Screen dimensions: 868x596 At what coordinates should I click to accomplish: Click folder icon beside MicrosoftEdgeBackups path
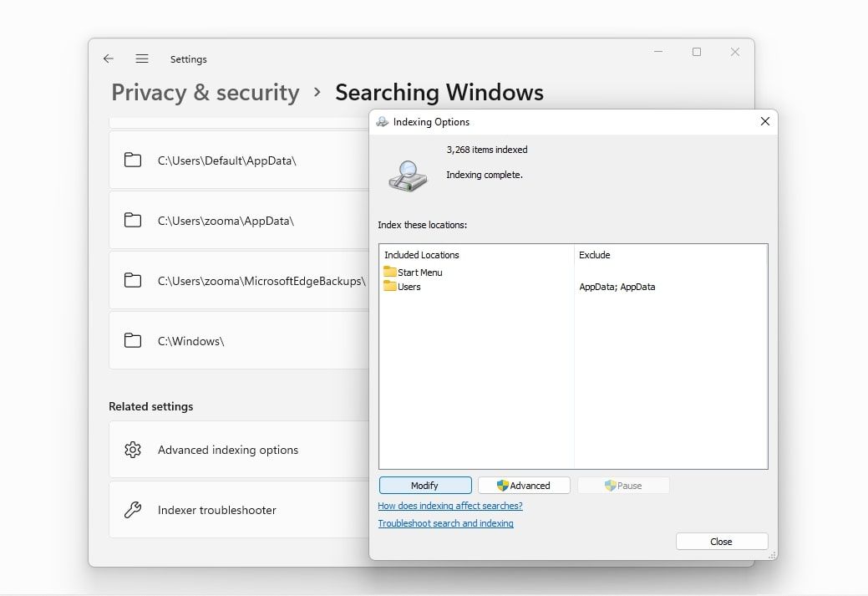(x=133, y=280)
